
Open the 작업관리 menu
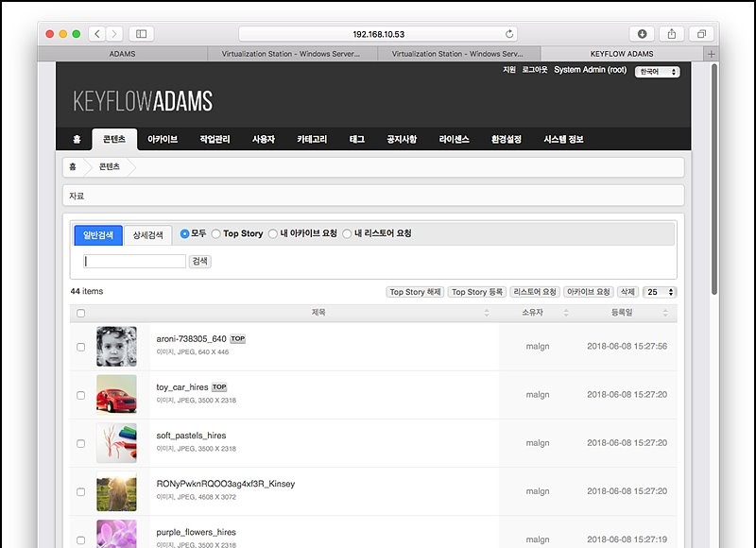click(215, 139)
